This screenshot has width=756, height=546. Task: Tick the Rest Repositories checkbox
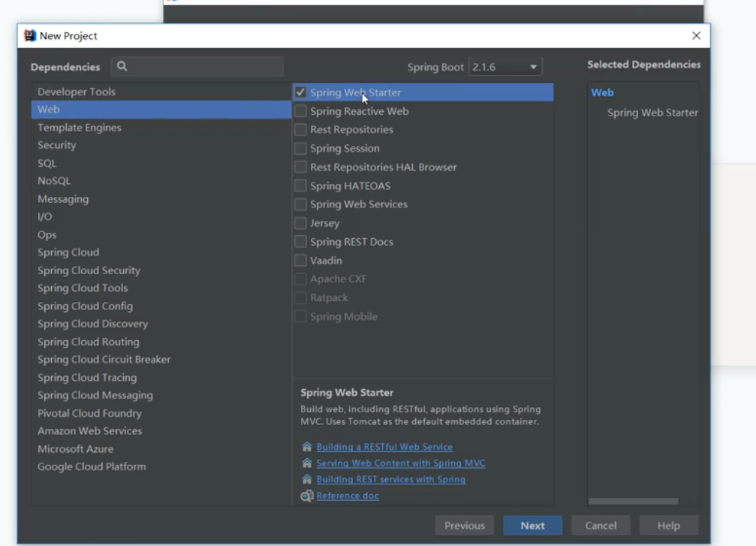click(300, 129)
